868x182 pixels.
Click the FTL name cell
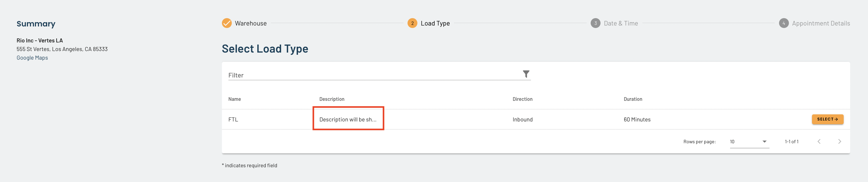233,119
